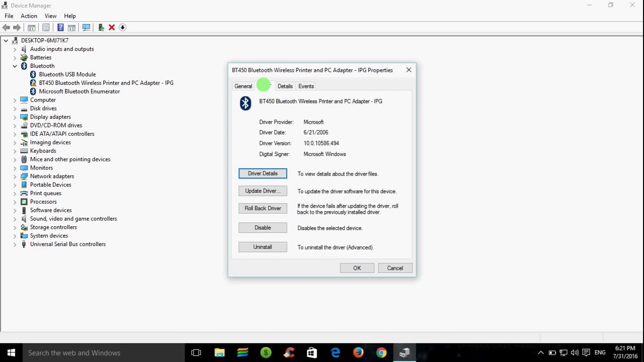Viewport: 644px width, 362px height.
Task: Switch to the Events tab
Action: pos(306,86)
